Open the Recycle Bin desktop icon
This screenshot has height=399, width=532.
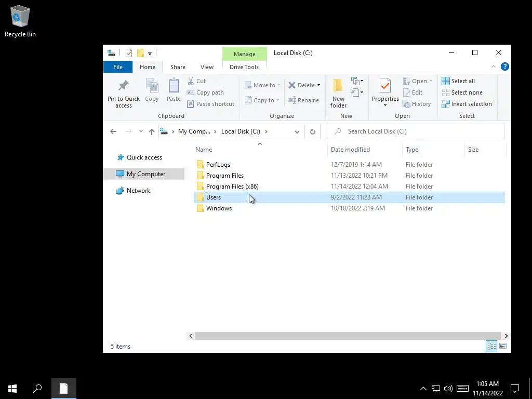point(20,21)
